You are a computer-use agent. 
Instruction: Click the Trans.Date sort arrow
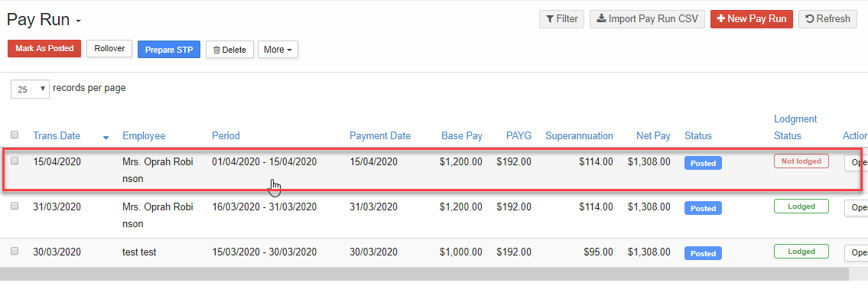(x=106, y=137)
